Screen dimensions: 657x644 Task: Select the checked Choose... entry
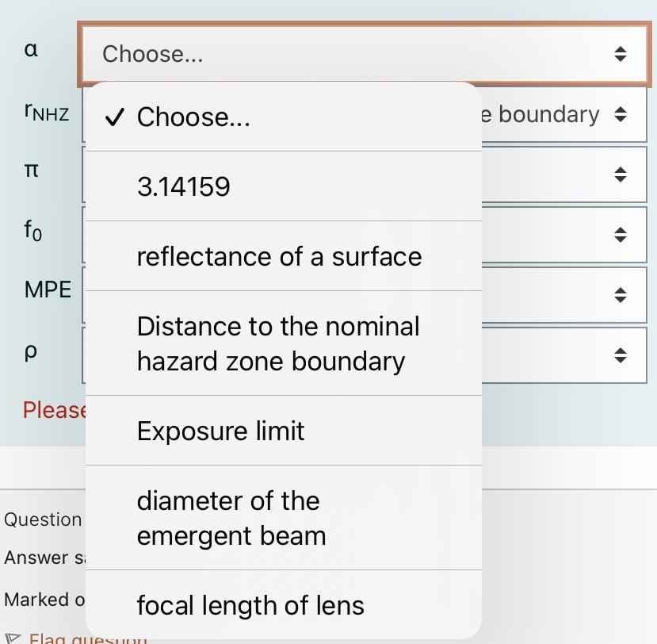point(193,117)
